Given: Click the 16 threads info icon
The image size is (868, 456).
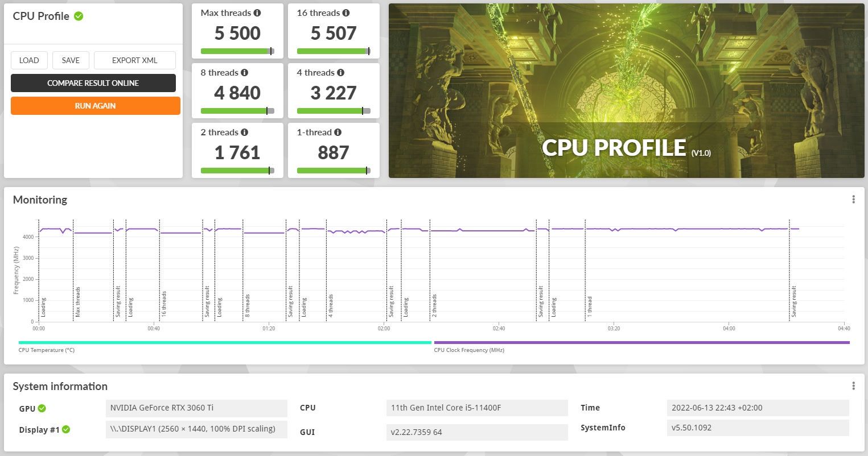Looking at the screenshot, I should 346,13.
